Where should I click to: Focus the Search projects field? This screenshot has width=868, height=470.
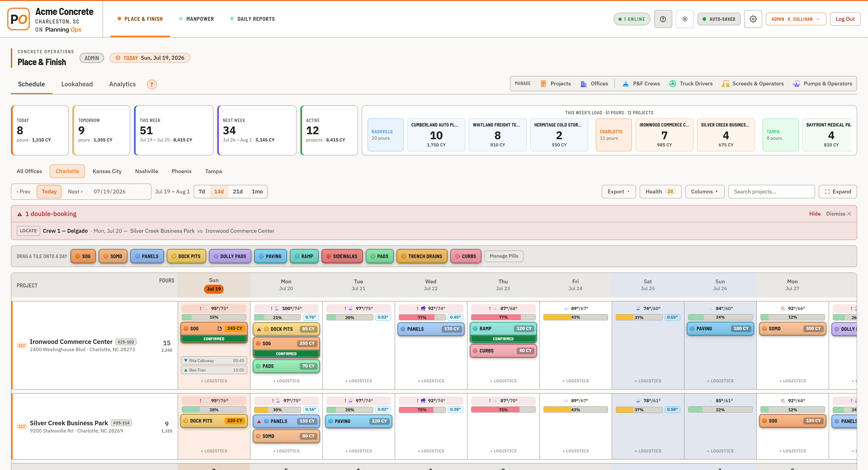tap(771, 191)
